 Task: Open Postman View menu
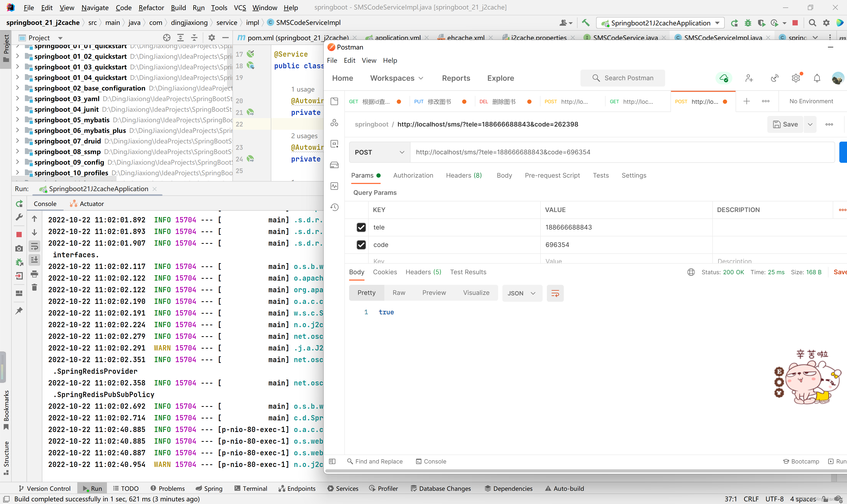(x=369, y=60)
